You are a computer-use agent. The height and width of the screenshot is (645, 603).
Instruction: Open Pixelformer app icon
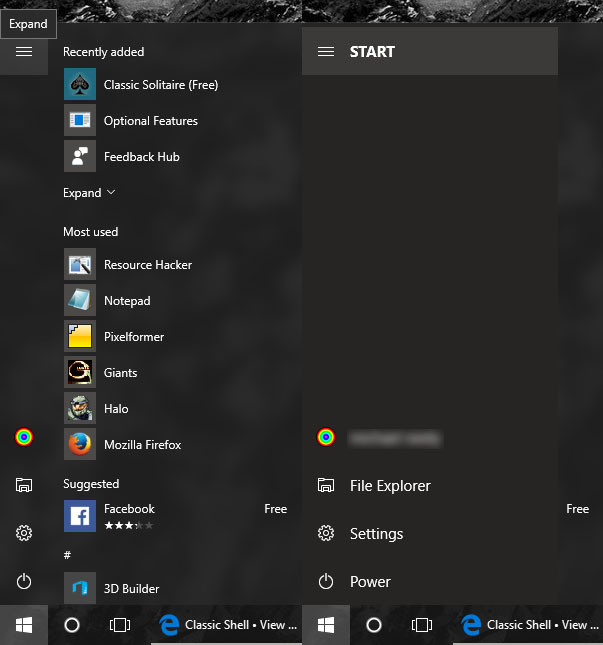pyautogui.click(x=80, y=336)
